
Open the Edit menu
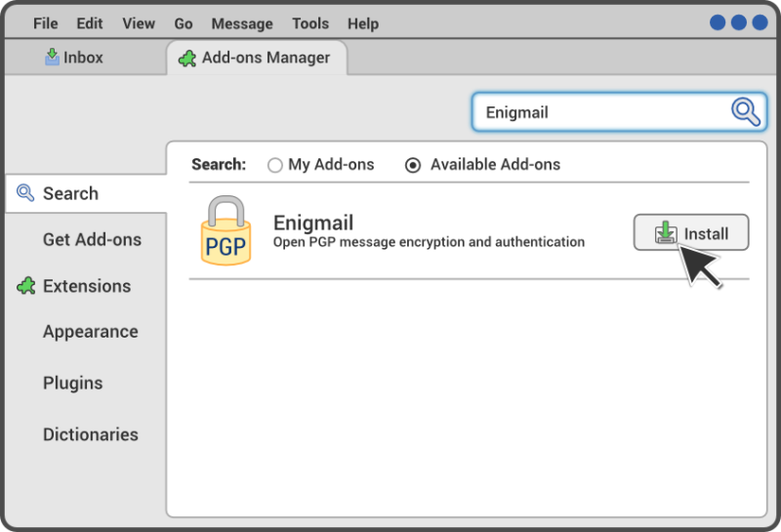[x=90, y=23]
